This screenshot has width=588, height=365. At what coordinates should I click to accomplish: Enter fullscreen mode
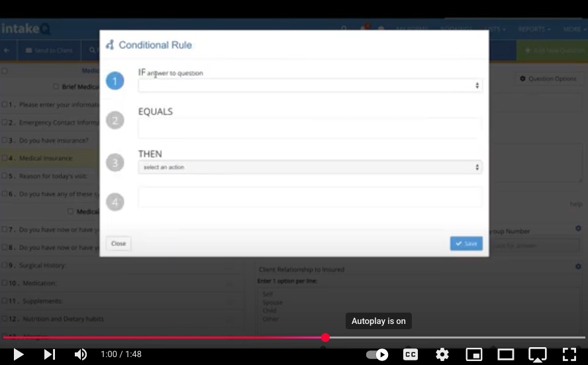click(569, 354)
